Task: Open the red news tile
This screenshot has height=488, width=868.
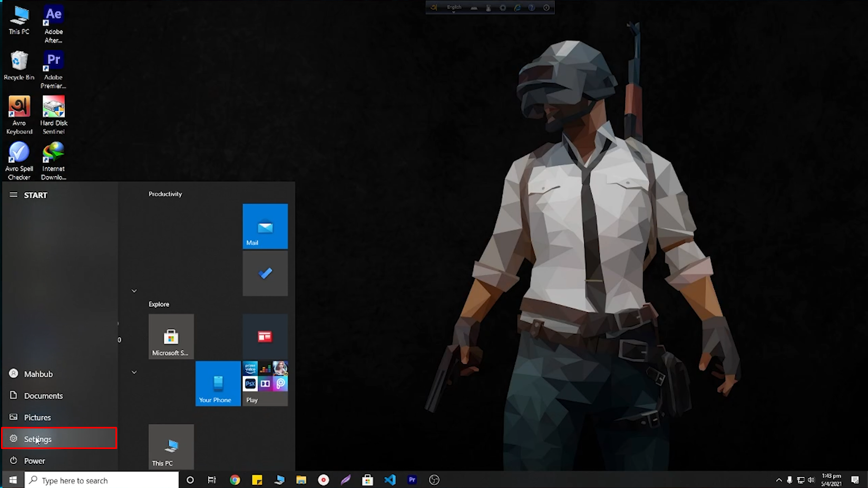Action: [265, 336]
